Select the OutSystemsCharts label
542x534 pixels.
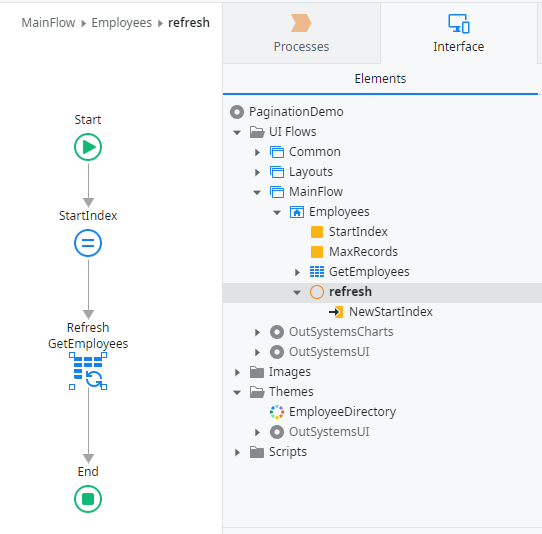341,332
